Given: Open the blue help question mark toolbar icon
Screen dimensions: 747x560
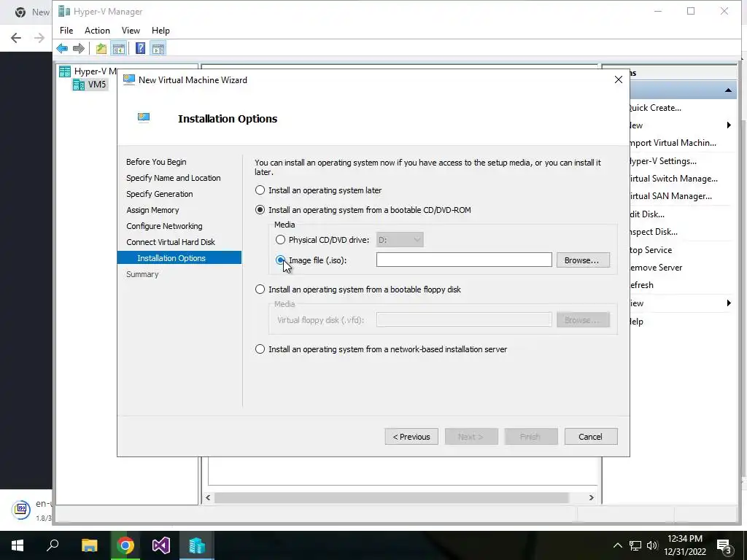Looking at the screenshot, I should (x=141, y=48).
